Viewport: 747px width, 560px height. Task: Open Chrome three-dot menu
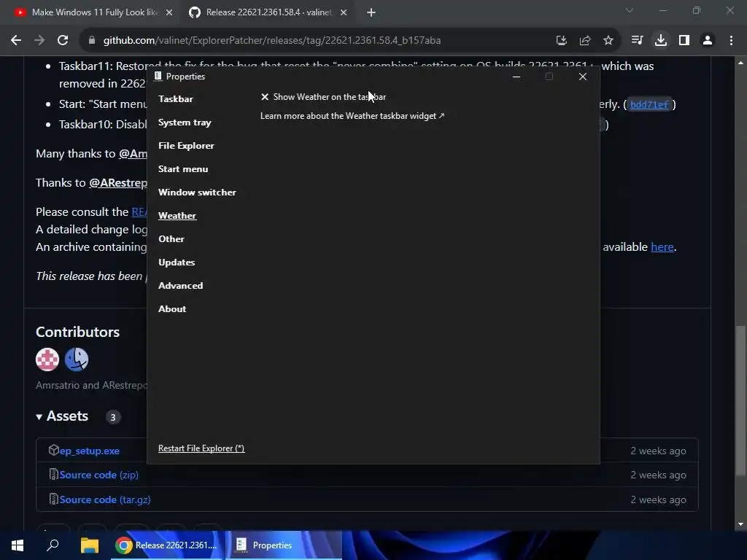coord(731,41)
